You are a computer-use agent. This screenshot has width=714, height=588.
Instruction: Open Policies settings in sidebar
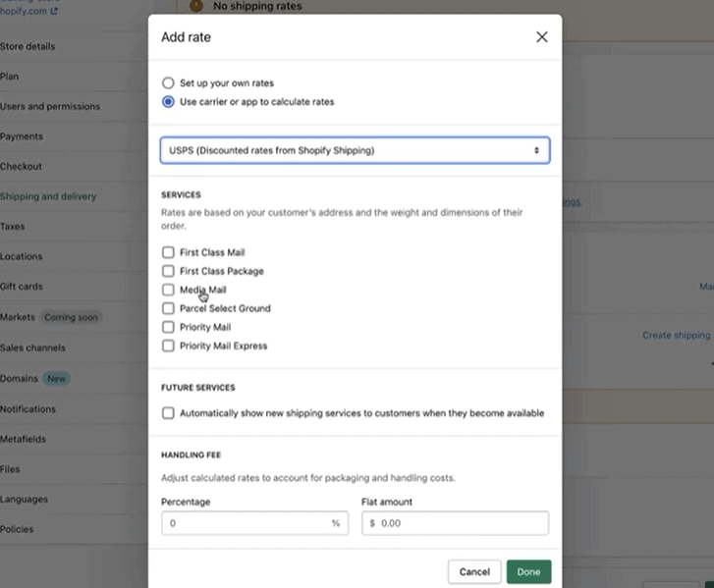[x=17, y=529]
